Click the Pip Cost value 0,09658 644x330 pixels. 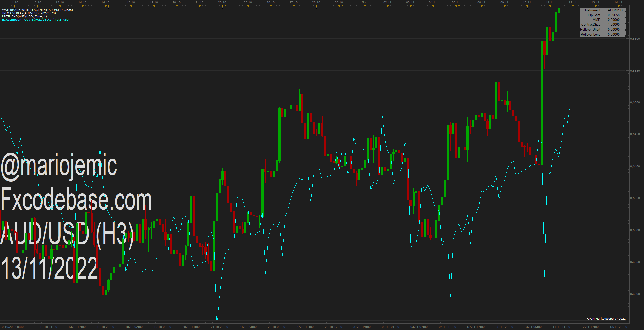(613, 15)
